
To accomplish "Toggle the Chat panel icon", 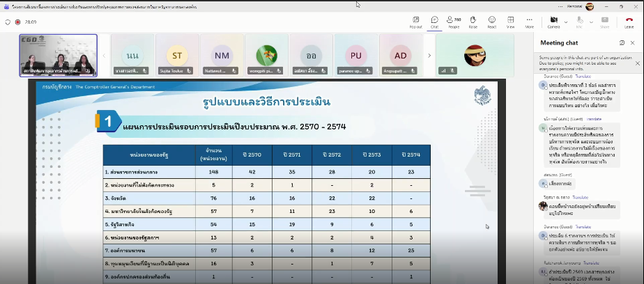I will pyautogui.click(x=434, y=21).
